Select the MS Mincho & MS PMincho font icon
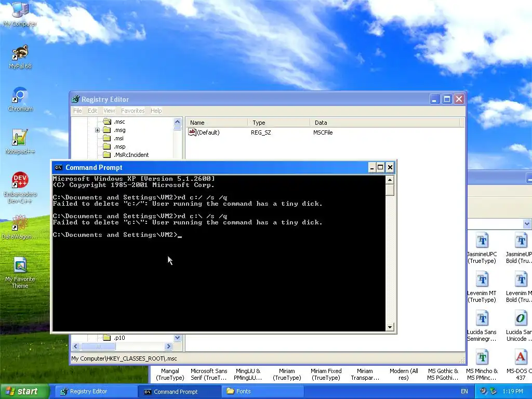Screen dimensions: 532x399 point(482,357)
